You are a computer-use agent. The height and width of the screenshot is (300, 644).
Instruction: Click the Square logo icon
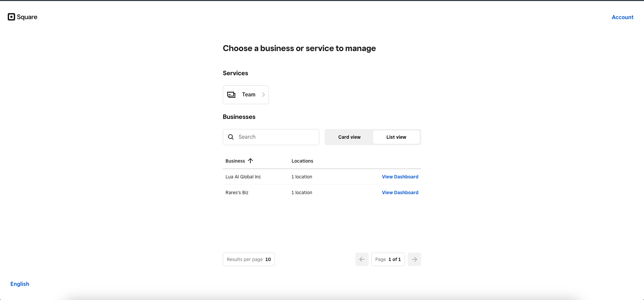11,17
